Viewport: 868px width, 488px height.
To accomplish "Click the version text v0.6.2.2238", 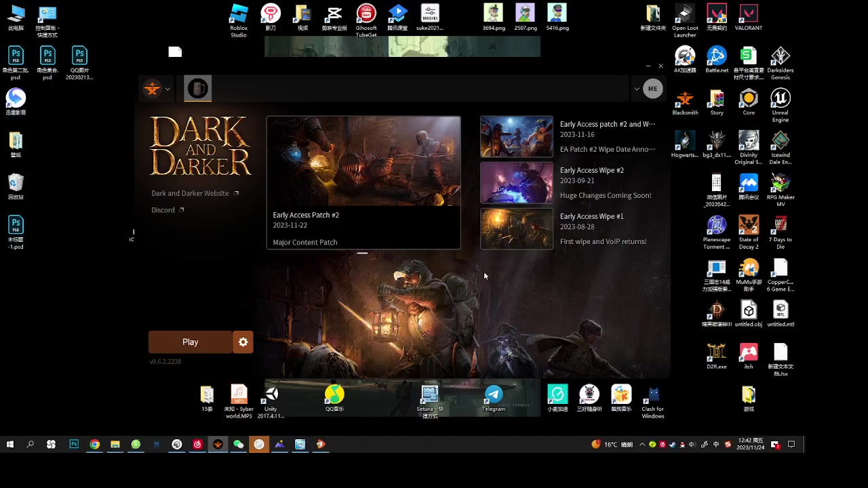I will (165, 362).
